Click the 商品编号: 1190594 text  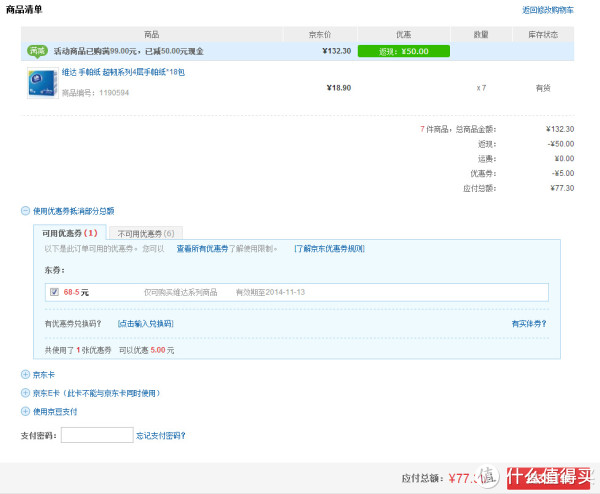coord(95,93)
